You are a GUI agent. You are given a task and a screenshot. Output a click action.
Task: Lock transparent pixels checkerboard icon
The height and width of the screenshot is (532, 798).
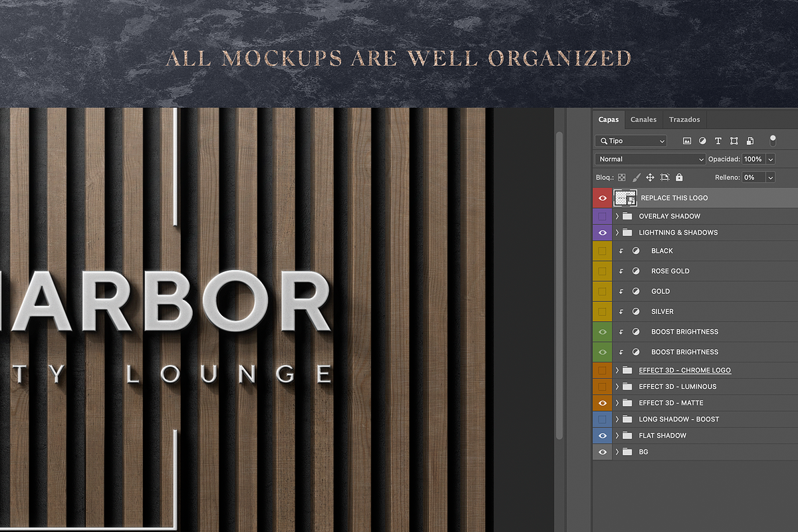pos(622,178)
